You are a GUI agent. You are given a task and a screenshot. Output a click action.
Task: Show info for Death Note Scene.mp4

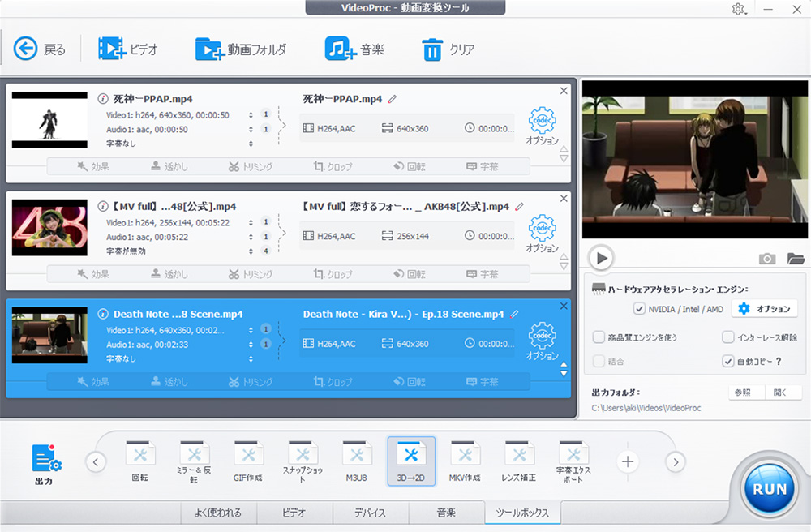pyautogui.click(x=103, y=314)
